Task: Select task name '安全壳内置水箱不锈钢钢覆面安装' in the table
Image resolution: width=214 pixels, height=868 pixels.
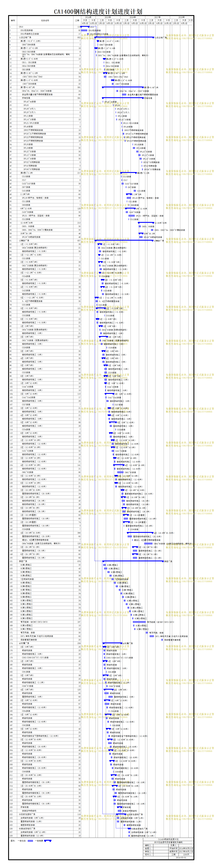Action: click(x=37, y=95)
